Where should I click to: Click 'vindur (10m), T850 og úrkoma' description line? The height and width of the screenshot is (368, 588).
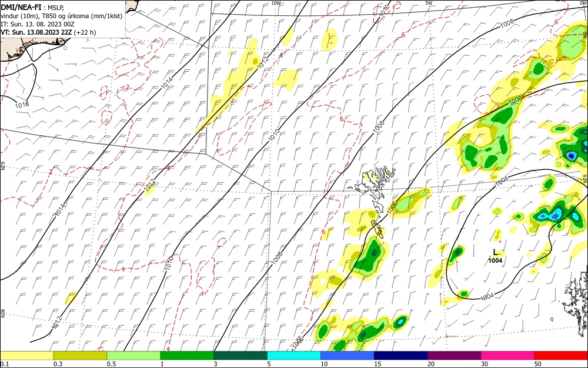pyautogui.click(x=62, y=16)
